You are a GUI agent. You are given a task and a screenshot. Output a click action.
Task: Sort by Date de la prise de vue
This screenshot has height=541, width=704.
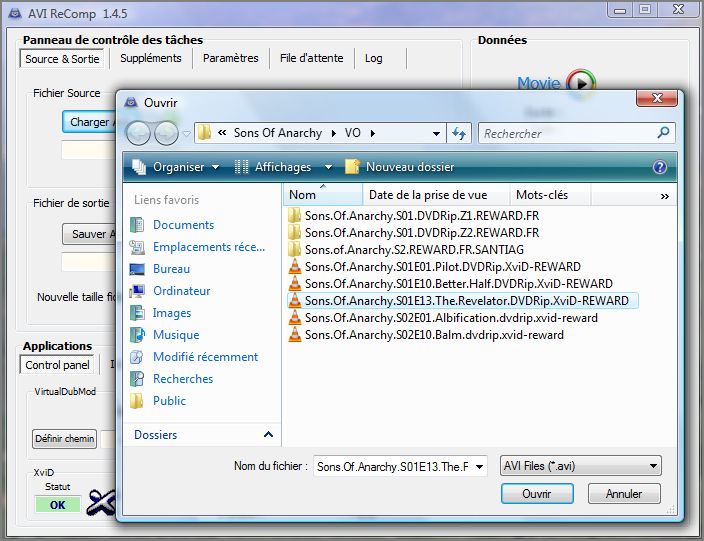coord(436,195)
